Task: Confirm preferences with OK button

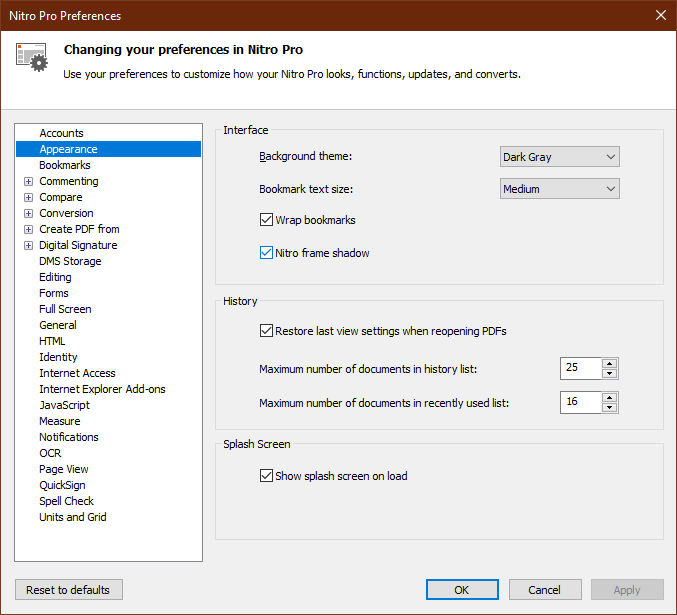Action: tap(462, 590)
